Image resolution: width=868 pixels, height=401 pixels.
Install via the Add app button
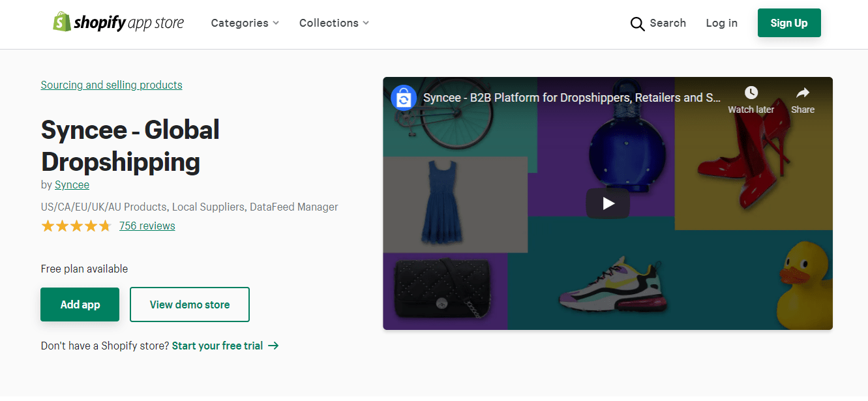[80, 304]
